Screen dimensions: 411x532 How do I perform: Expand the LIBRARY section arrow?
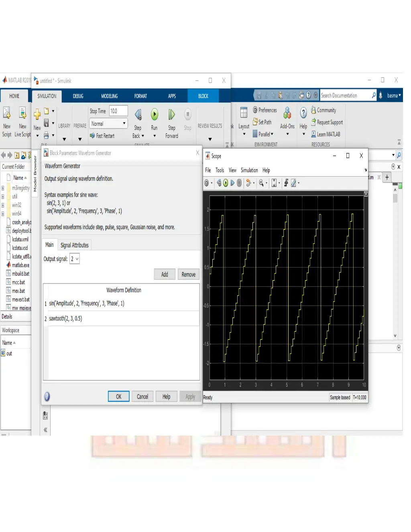pos(64,139)
